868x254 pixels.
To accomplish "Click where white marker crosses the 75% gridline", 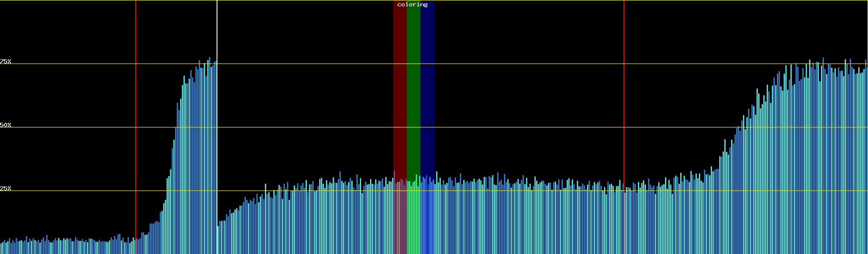I will tap(217, 64).
